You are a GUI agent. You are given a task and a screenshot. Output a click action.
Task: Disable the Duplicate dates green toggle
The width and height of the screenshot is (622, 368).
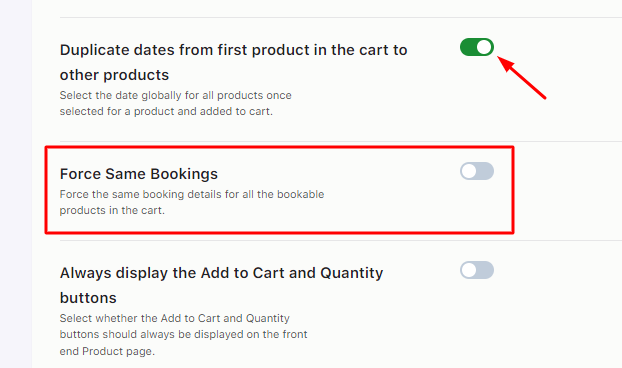[x=477, y=47]
